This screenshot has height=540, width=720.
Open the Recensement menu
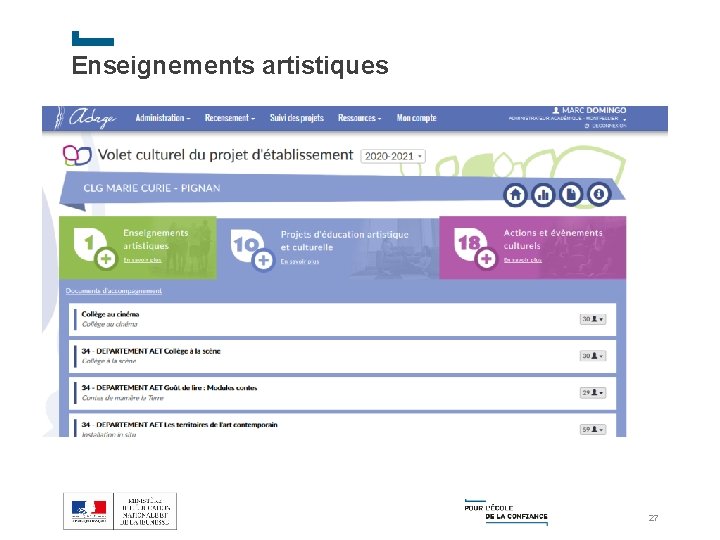(230, 118)
